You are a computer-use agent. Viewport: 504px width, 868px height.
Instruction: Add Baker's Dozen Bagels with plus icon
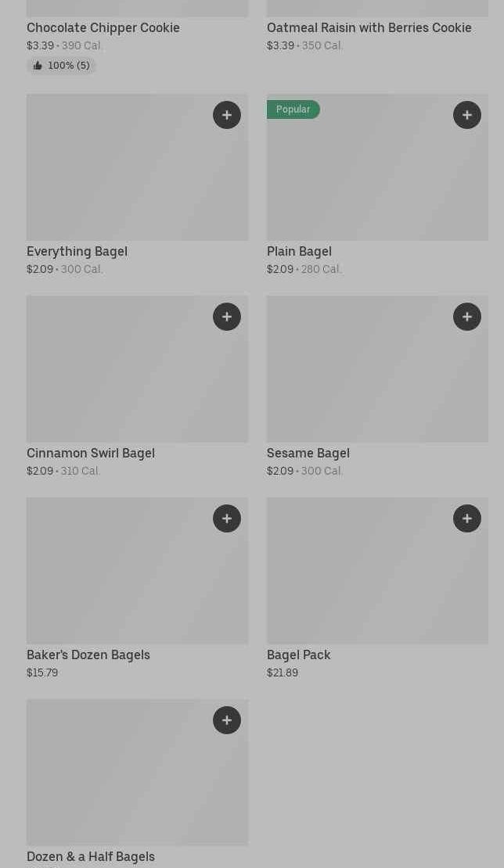tap(227, 518)
